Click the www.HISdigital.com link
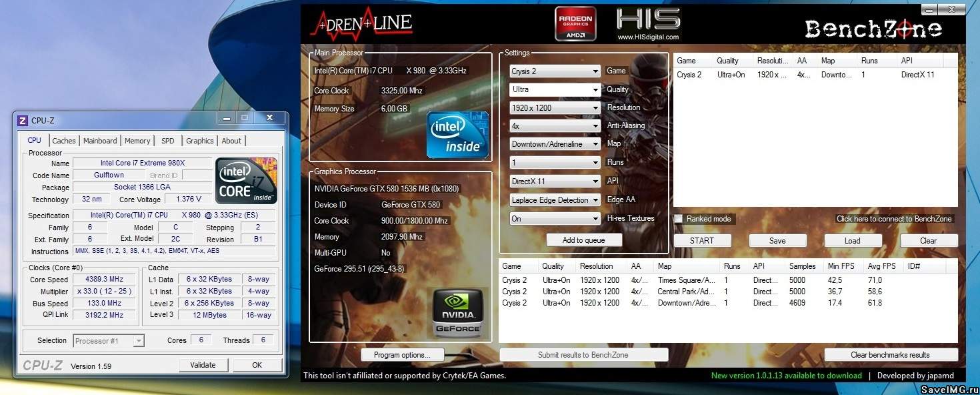The height and width of the screenshot is (395, 980). (648, 37)
